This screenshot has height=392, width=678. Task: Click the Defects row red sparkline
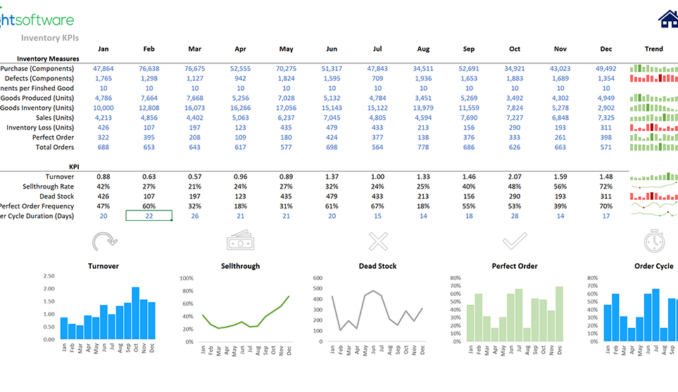(x=654, y=78)
